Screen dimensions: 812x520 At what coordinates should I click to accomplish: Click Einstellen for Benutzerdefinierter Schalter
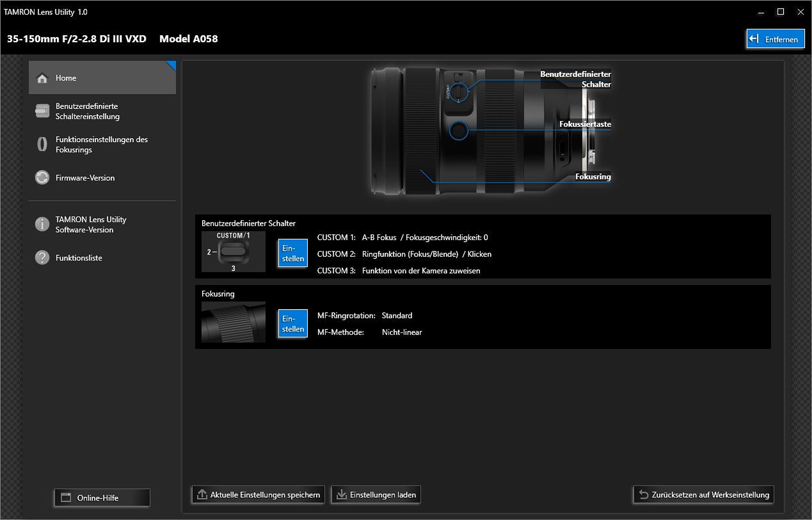pyautogui.click(x=293, y=253)
